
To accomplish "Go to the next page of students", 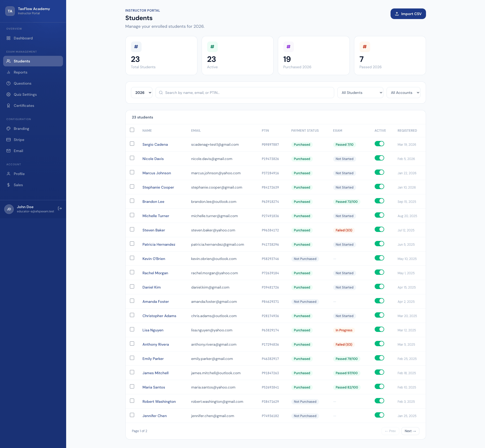I will (x=410, y=431).
